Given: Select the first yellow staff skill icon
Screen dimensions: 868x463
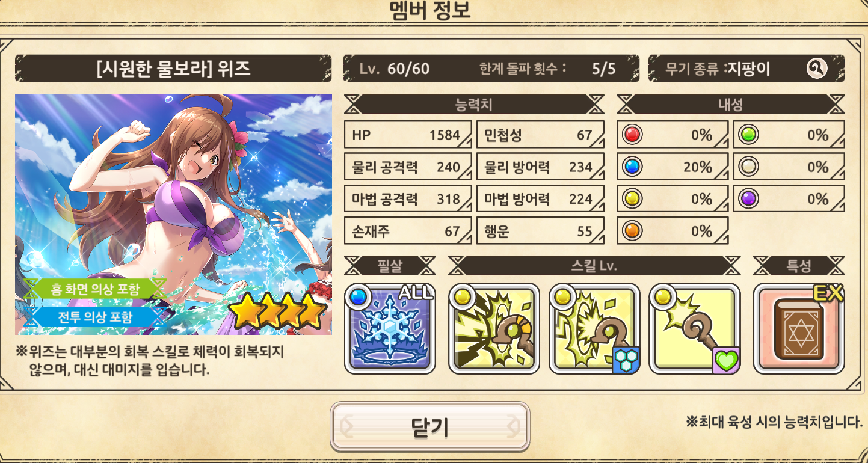Looking at the screenshot, I should click(494, 328).
